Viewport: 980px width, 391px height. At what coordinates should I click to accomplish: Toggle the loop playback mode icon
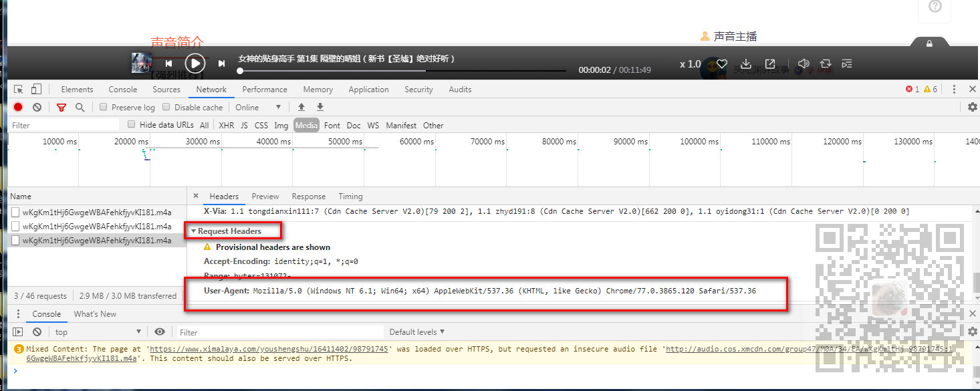pos(826,64)
